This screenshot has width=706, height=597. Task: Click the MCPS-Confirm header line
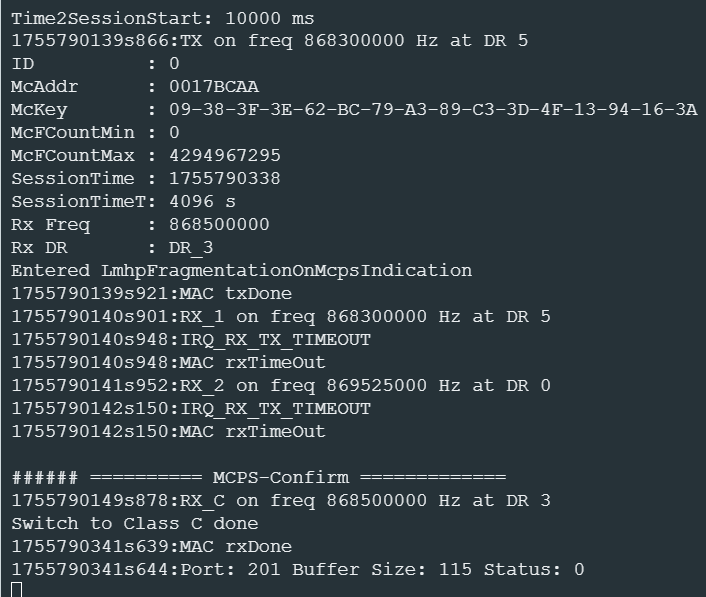[259, 477]
